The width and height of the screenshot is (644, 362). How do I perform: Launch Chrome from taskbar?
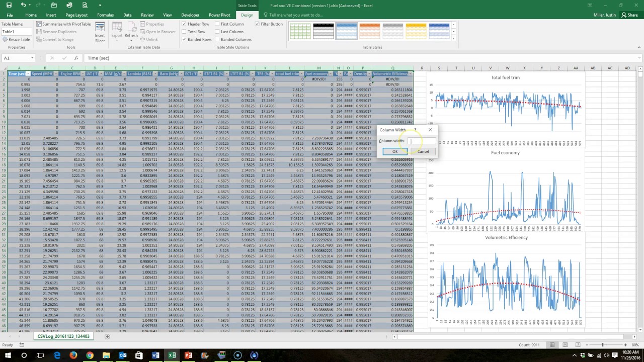[x=90, y=355]
